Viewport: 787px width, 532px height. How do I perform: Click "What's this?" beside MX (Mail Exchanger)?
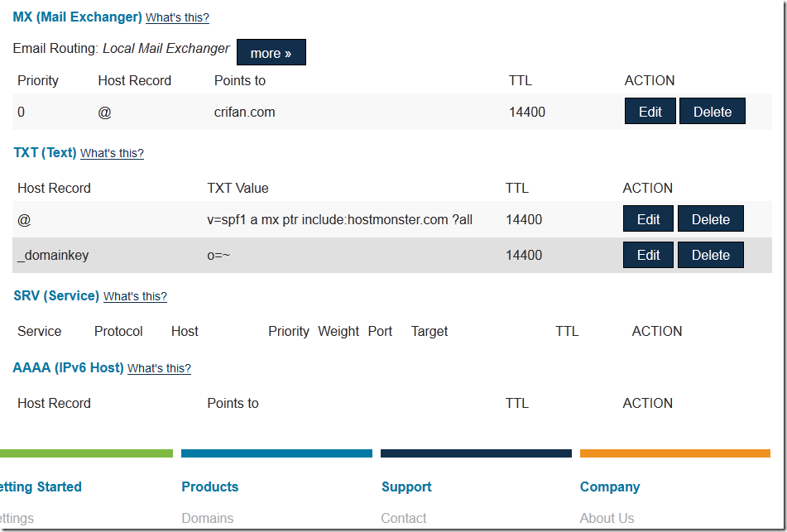pos(177,17)
